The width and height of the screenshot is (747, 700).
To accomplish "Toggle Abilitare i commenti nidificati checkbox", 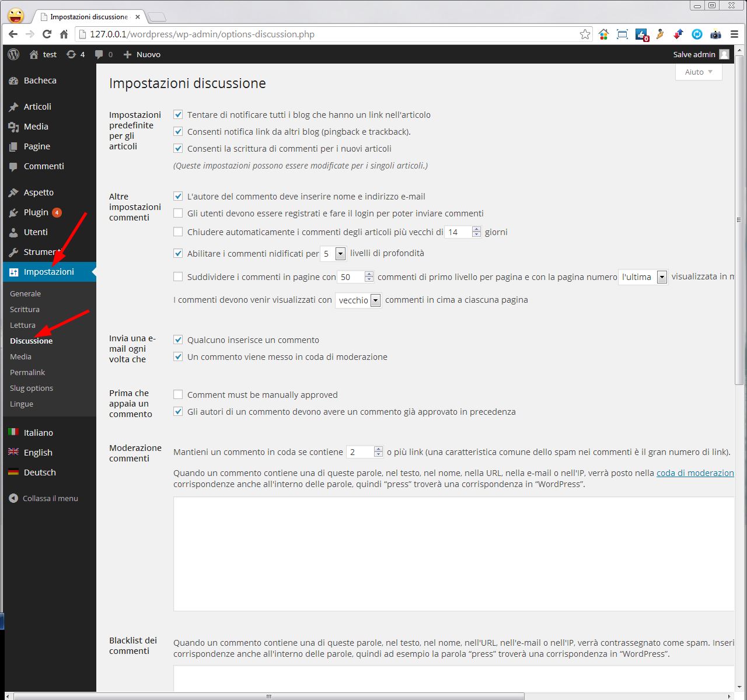I will [178, 254].
